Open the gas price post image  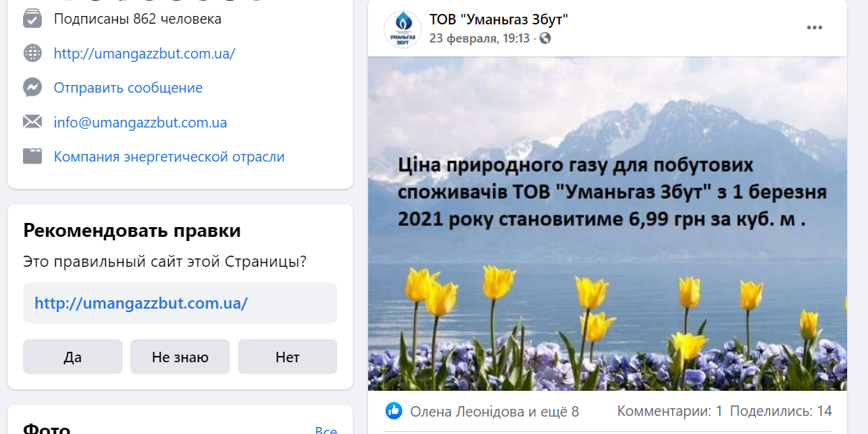(x=607, y=224)
